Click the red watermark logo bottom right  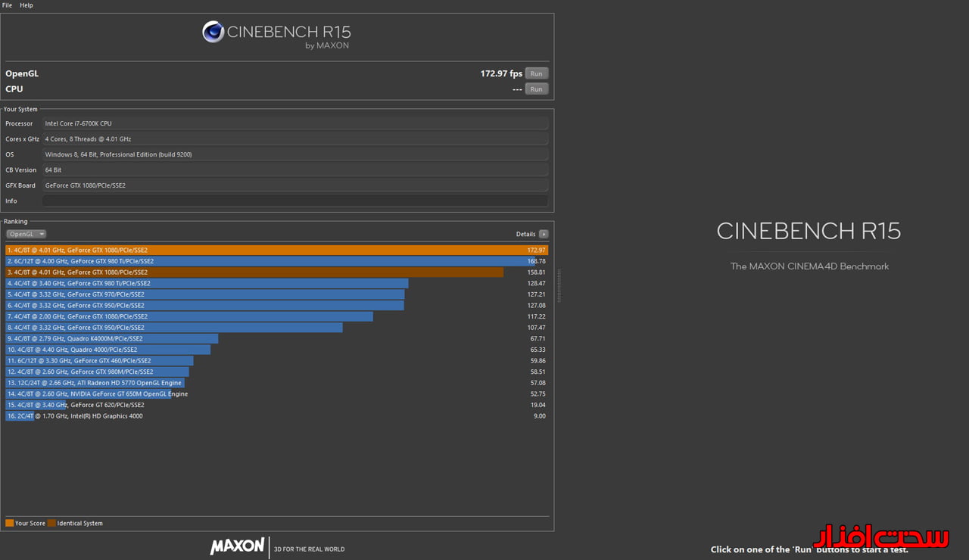880,537
